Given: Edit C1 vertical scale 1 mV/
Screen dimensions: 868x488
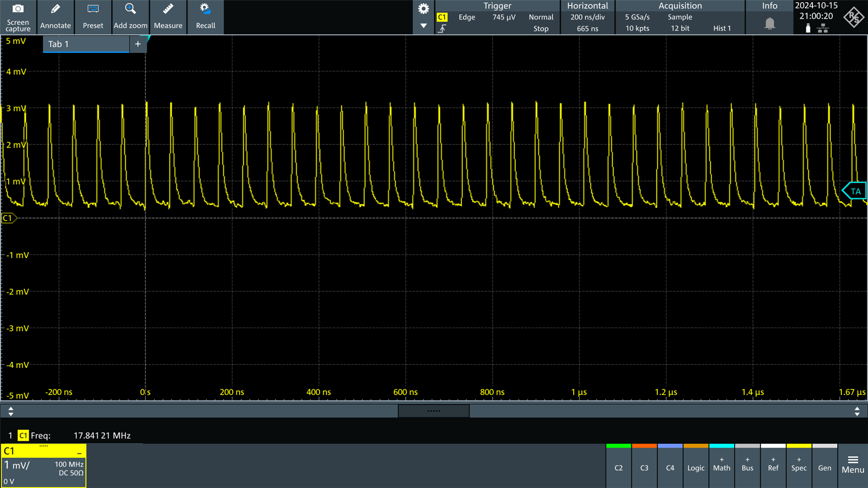Looking at the screenshot, I should point(17,465).
